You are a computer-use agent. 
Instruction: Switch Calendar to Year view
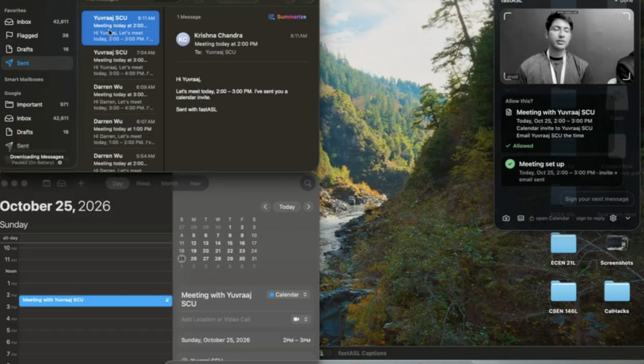coord(195,184)
